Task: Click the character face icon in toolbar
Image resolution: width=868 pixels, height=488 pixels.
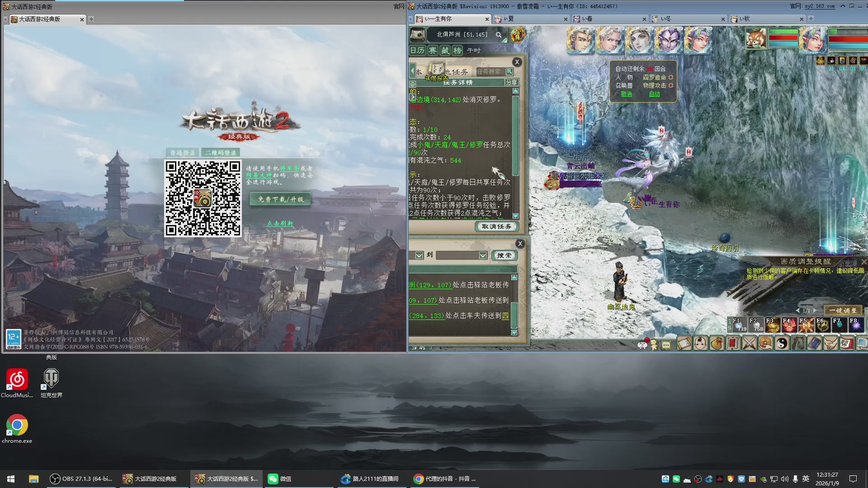Action: [701, 344]
